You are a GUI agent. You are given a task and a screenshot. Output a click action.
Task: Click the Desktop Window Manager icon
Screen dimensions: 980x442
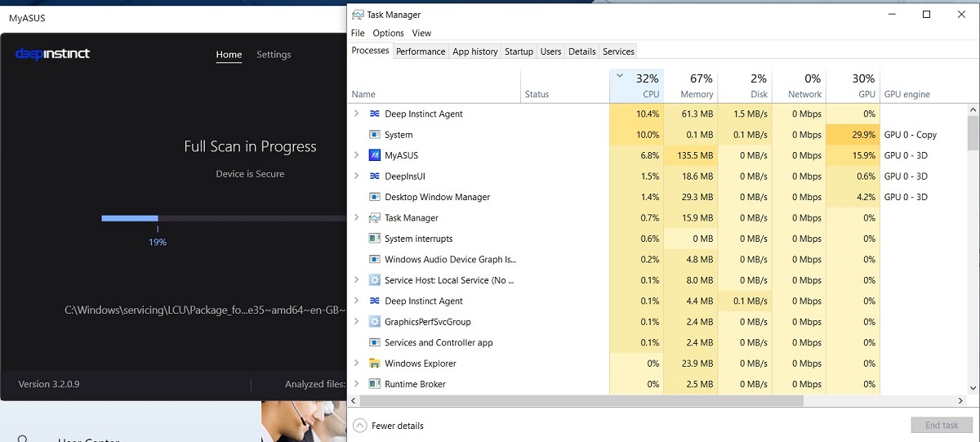375,197
